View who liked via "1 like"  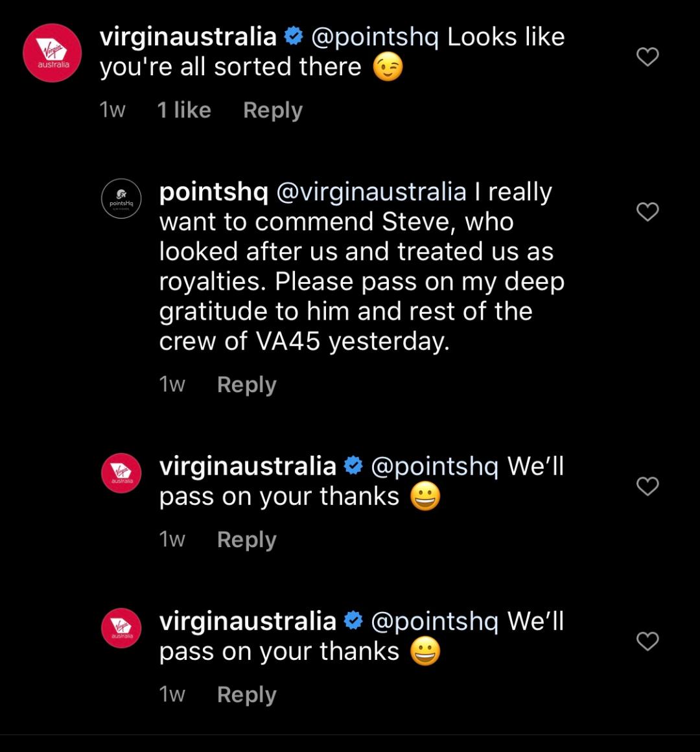point(184,110)
